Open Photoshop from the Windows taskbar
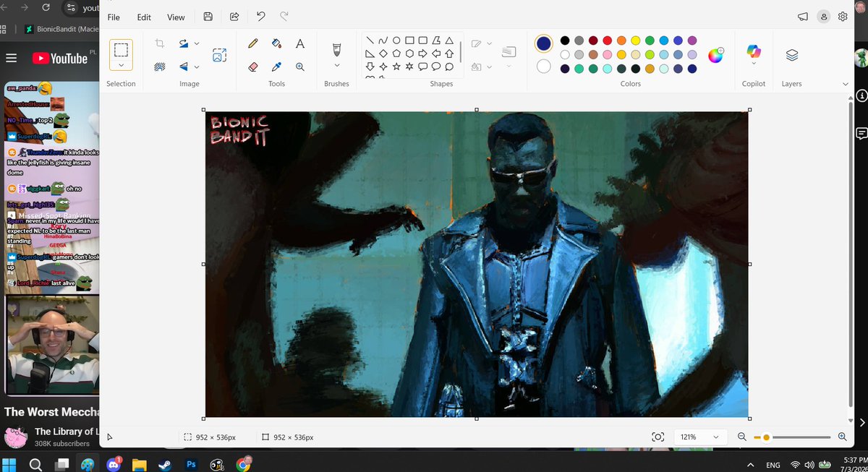This screenshot has width=868, height=472. tap(192, 465)
